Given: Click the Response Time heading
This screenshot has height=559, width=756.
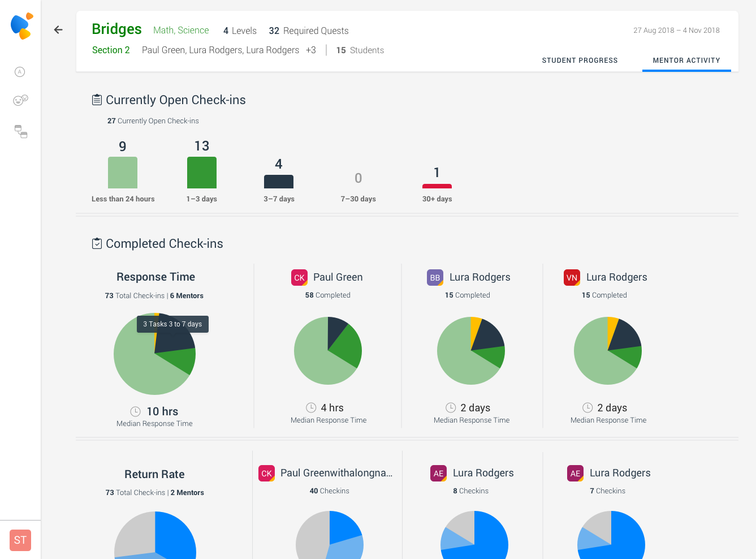Looking at the screenshot, I should [x=155, y=277].
